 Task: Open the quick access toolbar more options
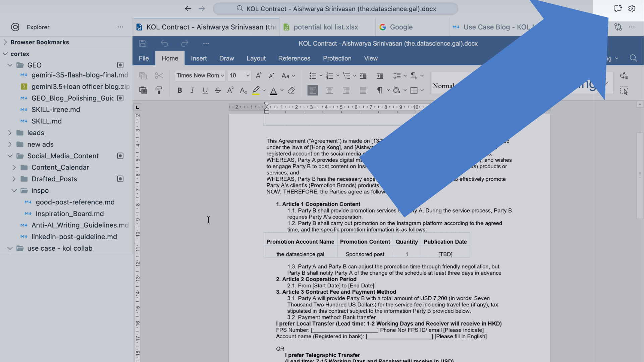(x=206, y=44)
